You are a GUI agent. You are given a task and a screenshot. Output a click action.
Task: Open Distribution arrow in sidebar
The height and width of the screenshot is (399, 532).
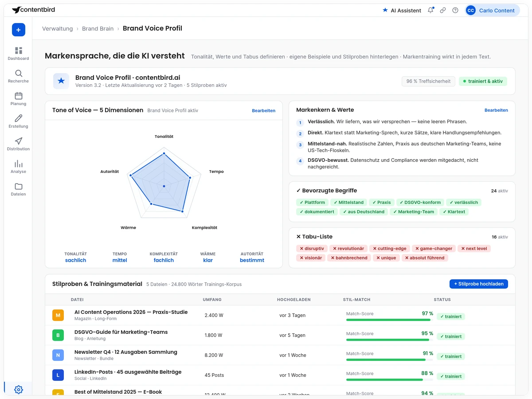point(18,144)
